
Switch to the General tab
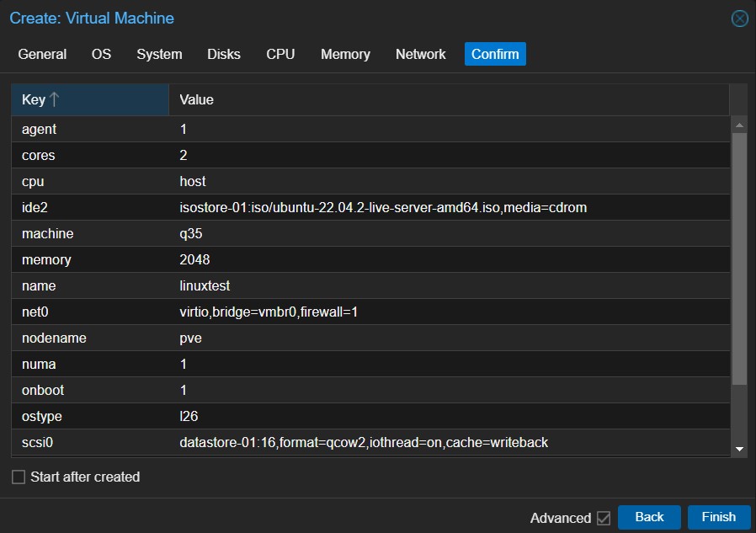42,54
